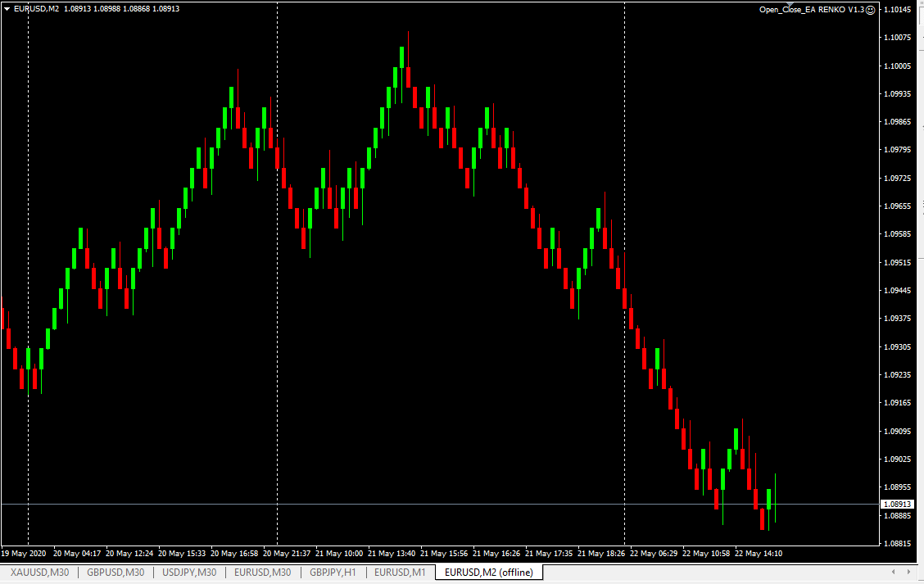Open the GBPUSD,M30 chart tab
The image size is (924, 584).
115,573
